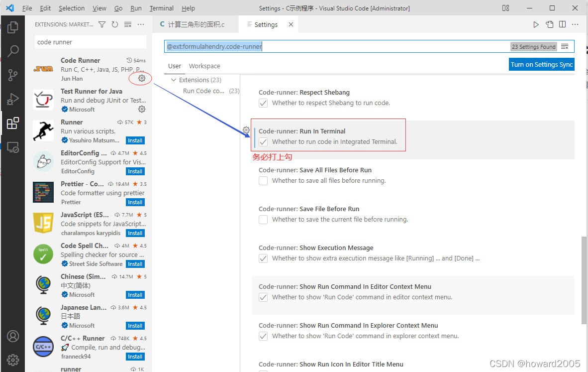Split the editor to the right
Viewport: 588px width, 372px height.
coord(562,24)
